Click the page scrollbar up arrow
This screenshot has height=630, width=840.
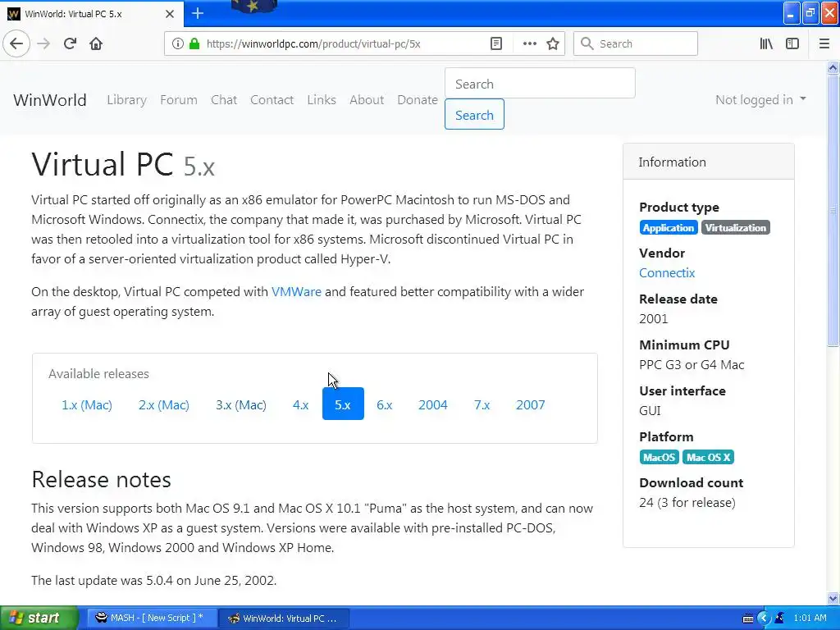833,67
